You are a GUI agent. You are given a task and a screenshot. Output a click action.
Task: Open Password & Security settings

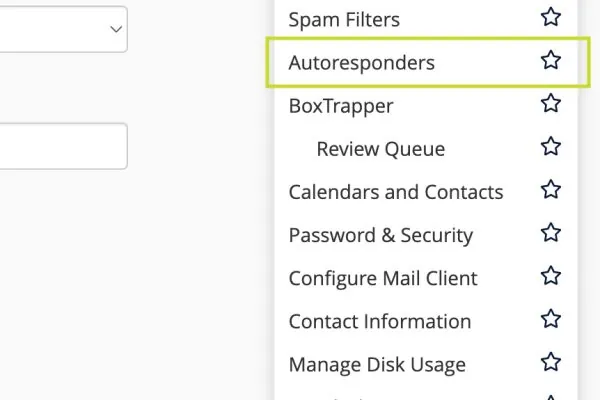pos(381,235)
